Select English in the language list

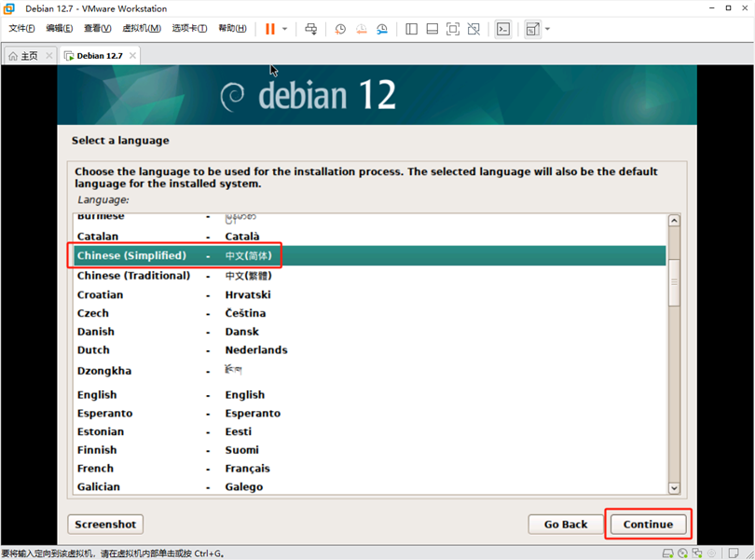[x=370, y=395]
